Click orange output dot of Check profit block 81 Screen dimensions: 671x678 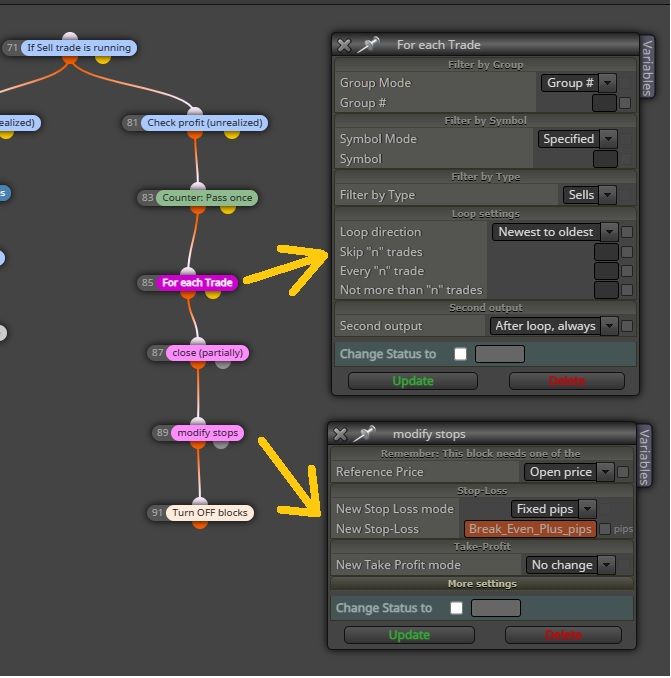[x=195, y=134]
